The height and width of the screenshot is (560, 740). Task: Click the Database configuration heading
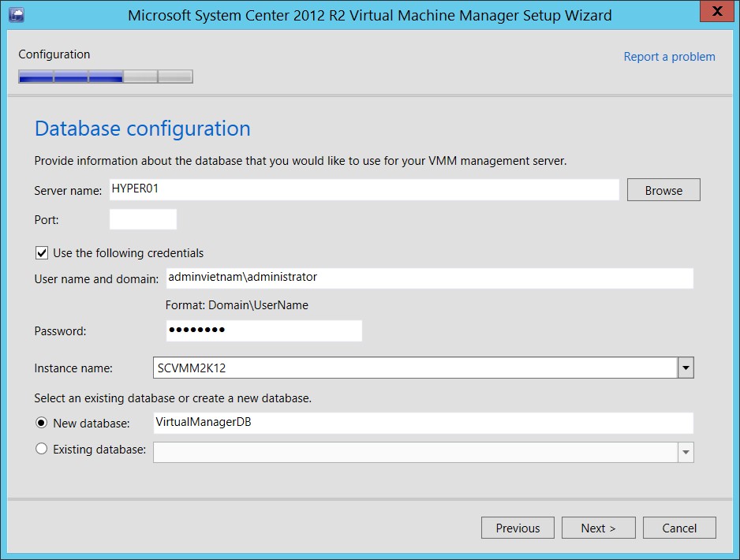tap(143, 129)
